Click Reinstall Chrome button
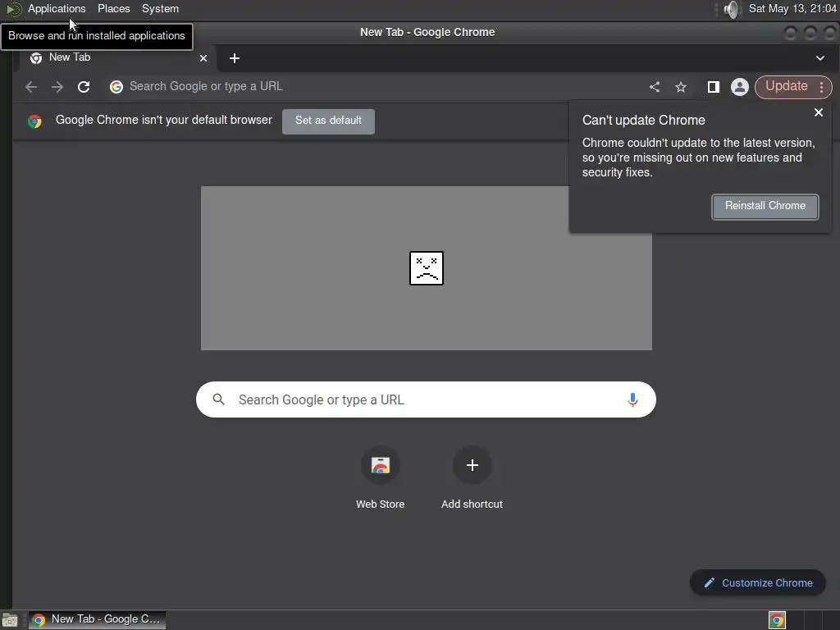Viewport: 840px width, 630px height. click(765, 206)
